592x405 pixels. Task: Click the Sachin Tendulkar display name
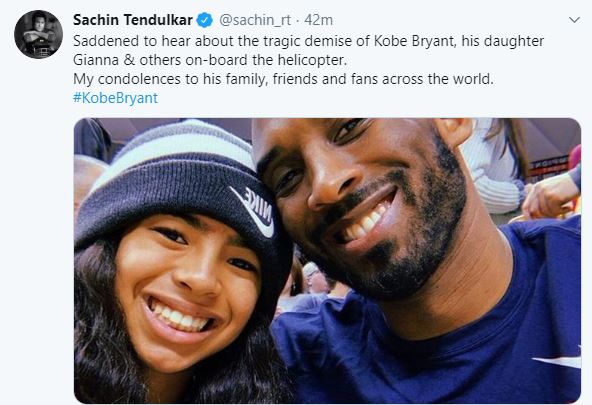[x=133, y=20]
